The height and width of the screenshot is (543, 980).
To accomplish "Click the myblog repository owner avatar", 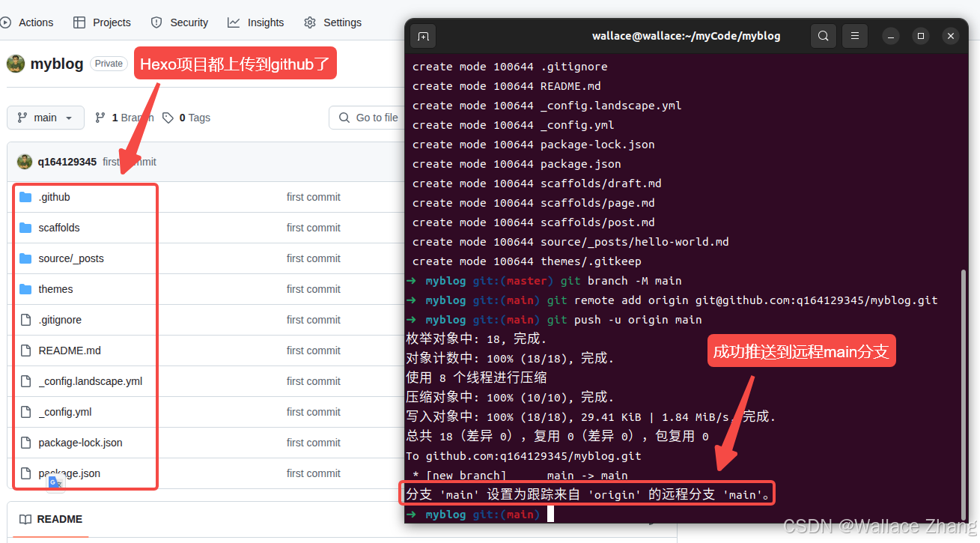I will click(16, 64).
